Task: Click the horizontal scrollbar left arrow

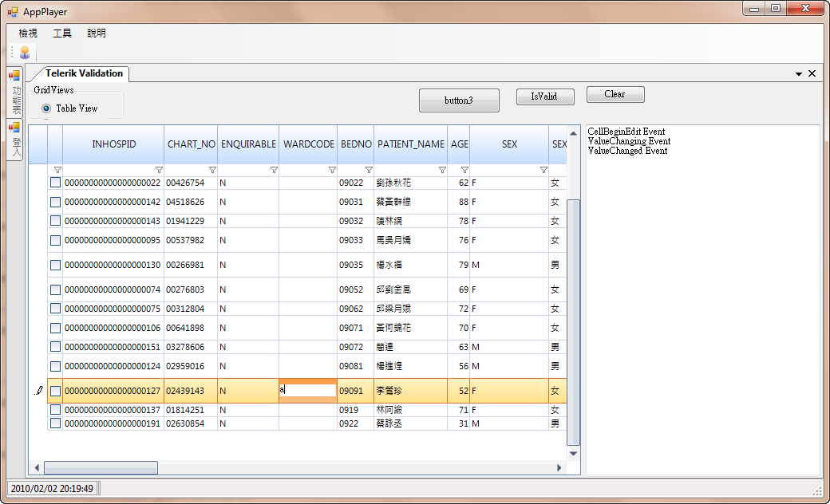Action: 37,467
